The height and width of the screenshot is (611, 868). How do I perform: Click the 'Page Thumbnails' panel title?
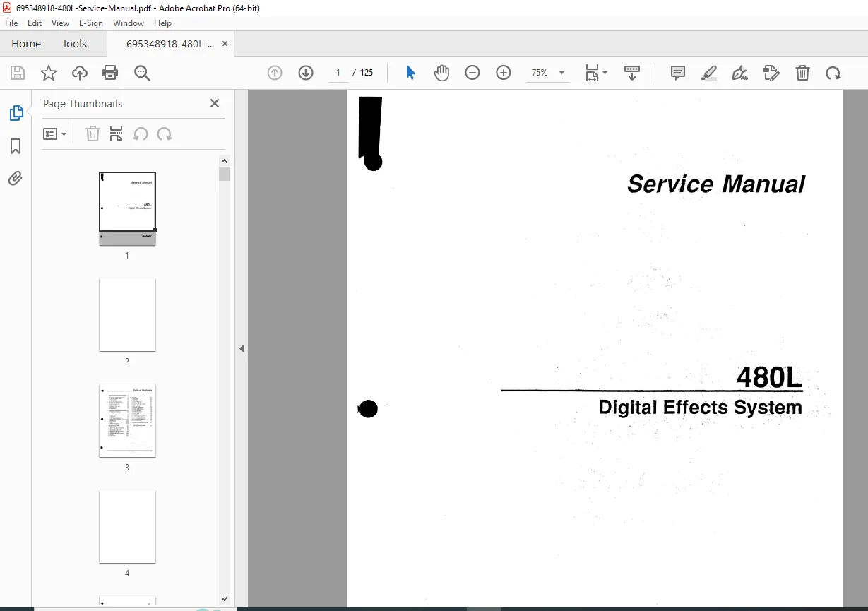(x=83, y=103)
